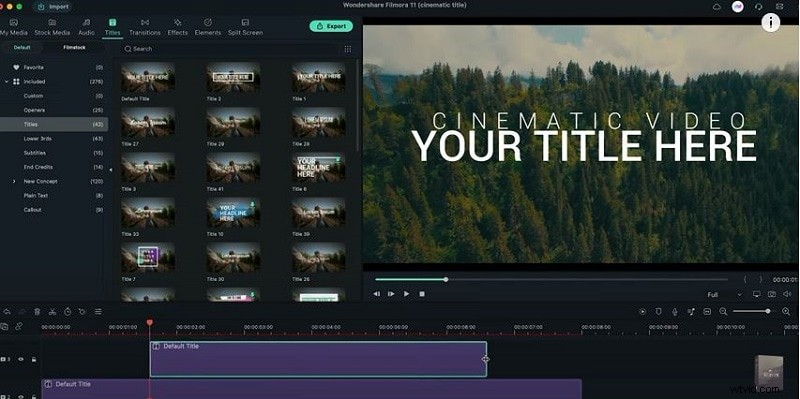Add a new track in timeline
The image size is (800, 399).
click(x=5, y=326)
